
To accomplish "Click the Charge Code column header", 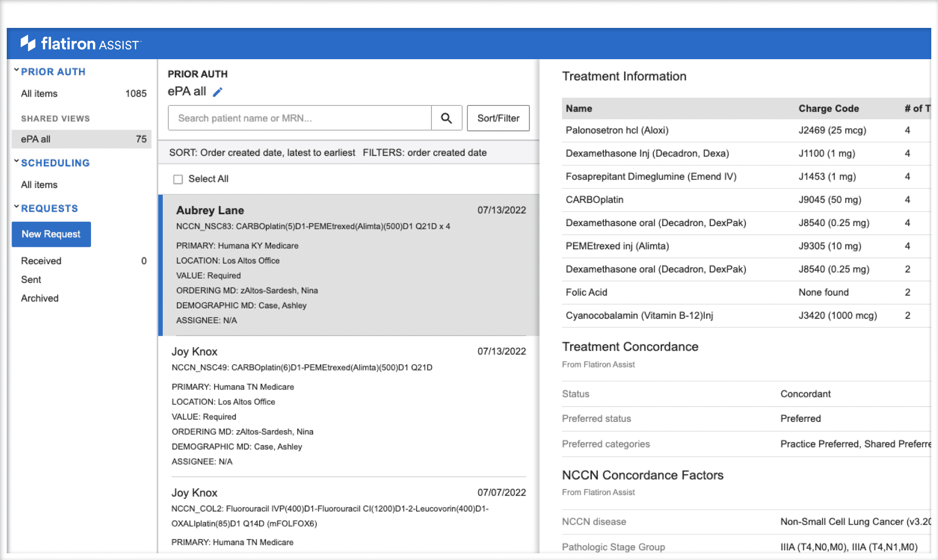I will click(828, 109).
